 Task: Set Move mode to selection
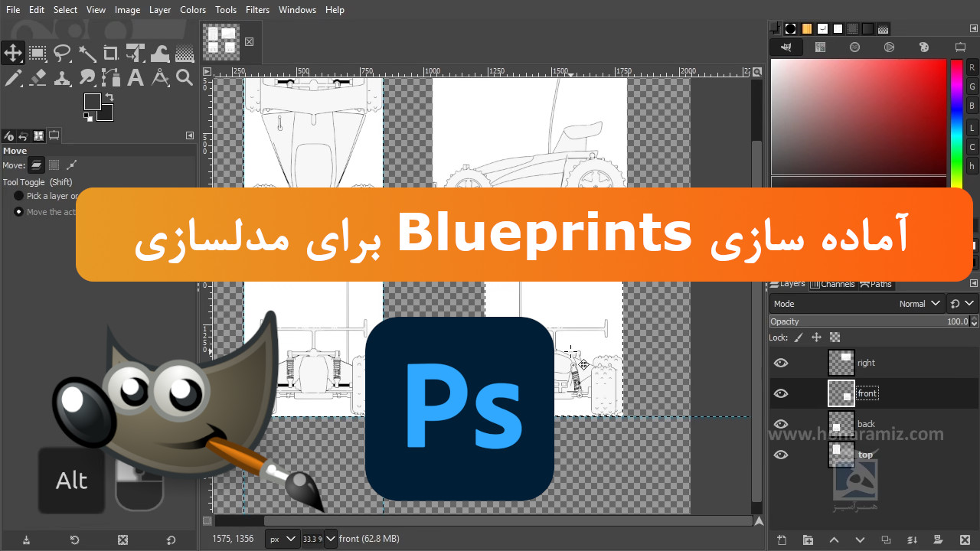point(54,165)
